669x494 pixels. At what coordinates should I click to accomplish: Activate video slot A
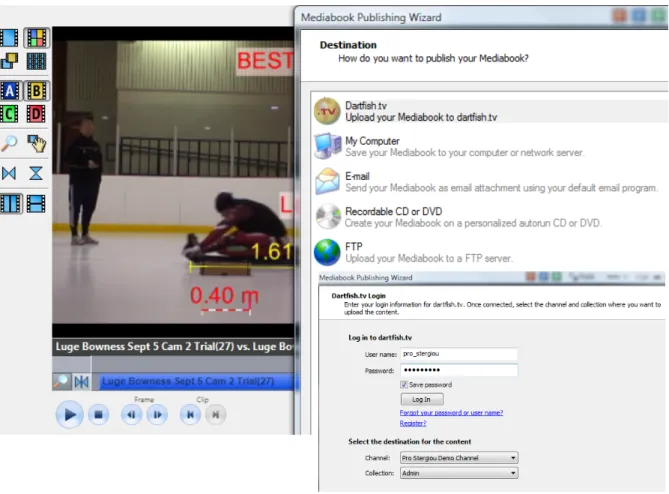(x=9, y=90)
